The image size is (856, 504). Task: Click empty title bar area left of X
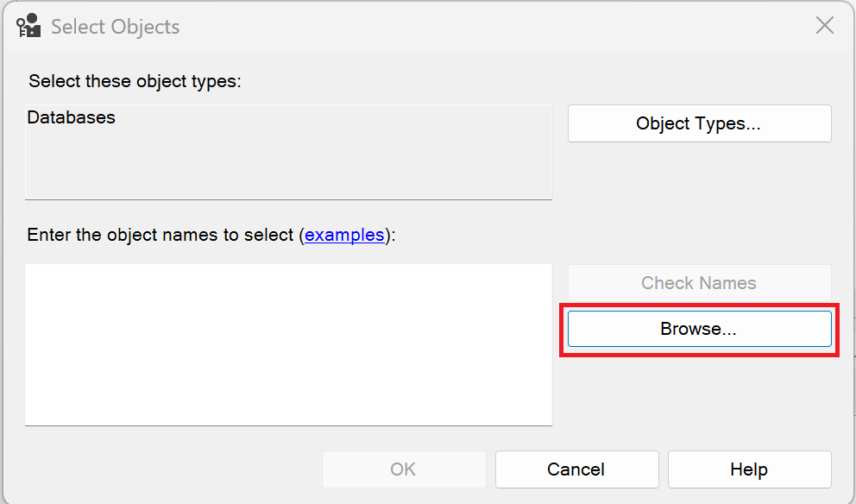click(x=518, y=26)
